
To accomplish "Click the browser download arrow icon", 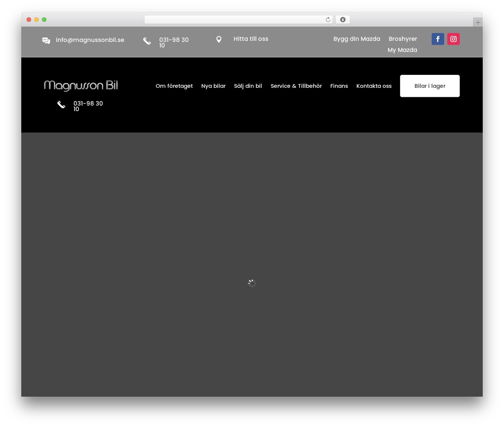I will 343,20.
